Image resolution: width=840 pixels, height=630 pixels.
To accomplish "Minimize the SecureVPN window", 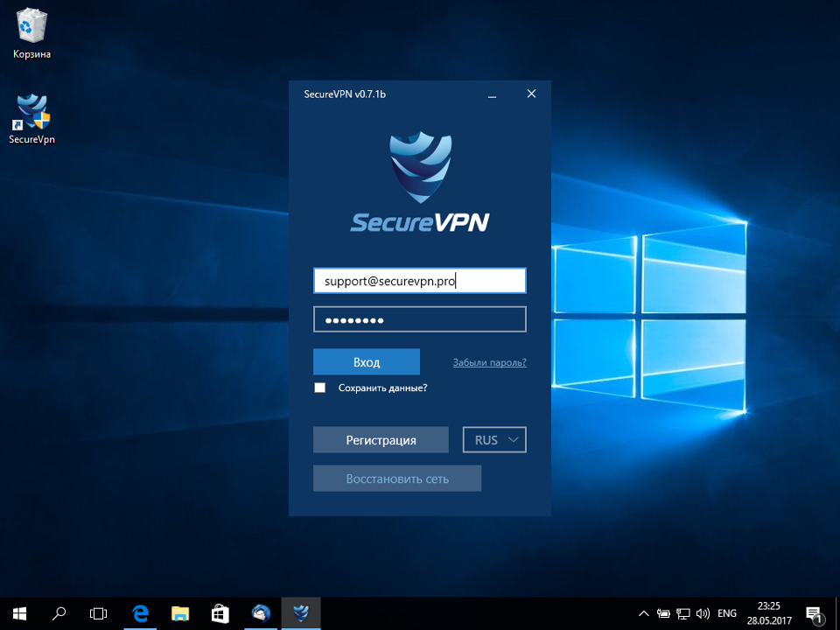I will (493, 94).
